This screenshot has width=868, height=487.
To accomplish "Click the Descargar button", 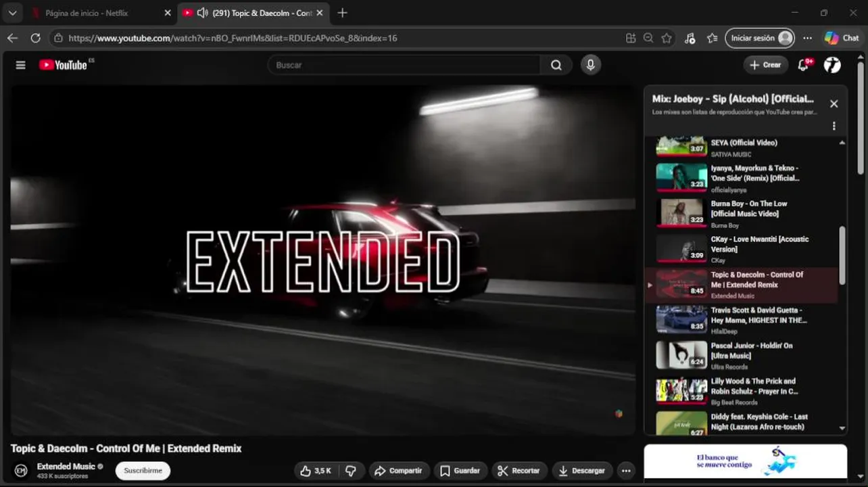I will click(581, 471).
